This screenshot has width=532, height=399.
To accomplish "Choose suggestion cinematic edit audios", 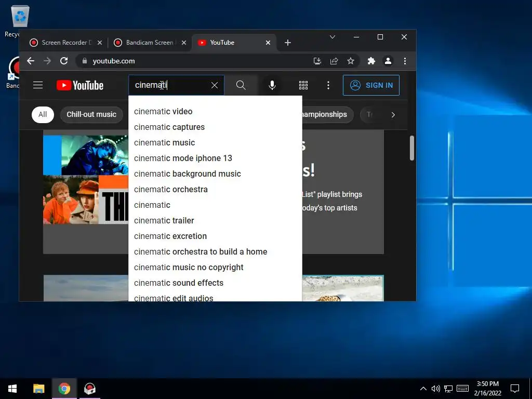I will [215, 297].
